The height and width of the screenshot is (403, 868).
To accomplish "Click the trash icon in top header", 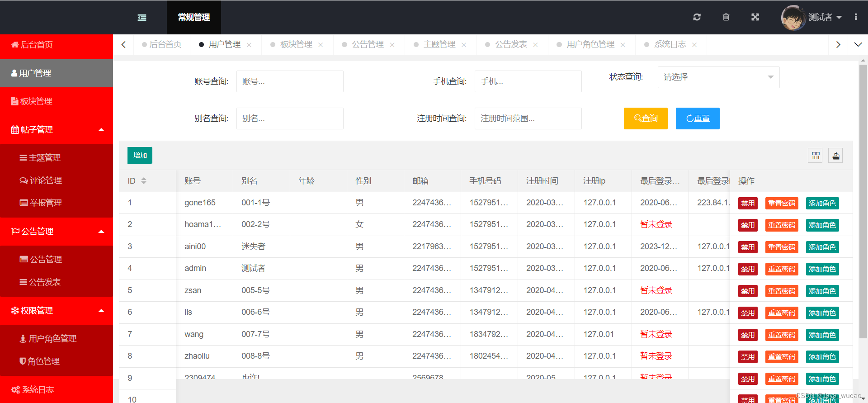I will point(726,17).
